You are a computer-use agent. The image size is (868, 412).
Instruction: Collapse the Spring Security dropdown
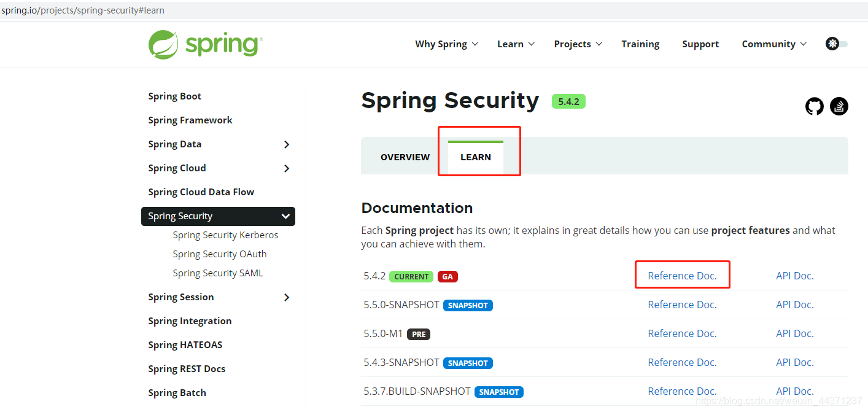coord(285,216)
